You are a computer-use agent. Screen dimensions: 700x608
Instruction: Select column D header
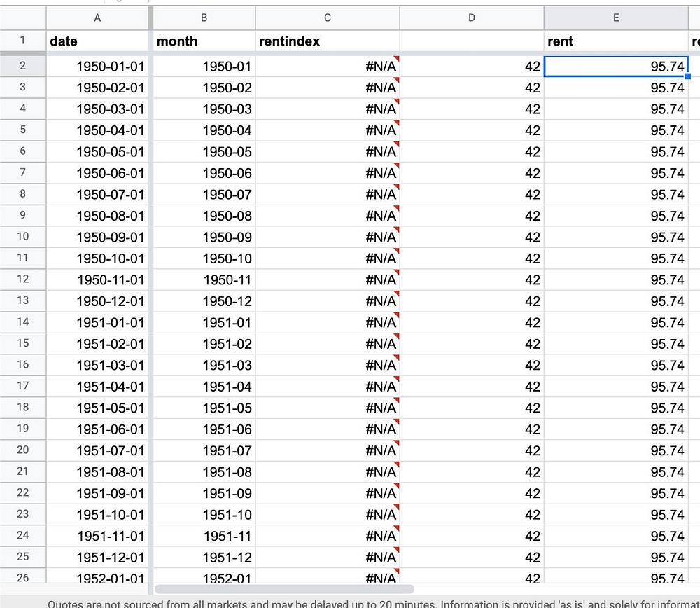[471, 18]
